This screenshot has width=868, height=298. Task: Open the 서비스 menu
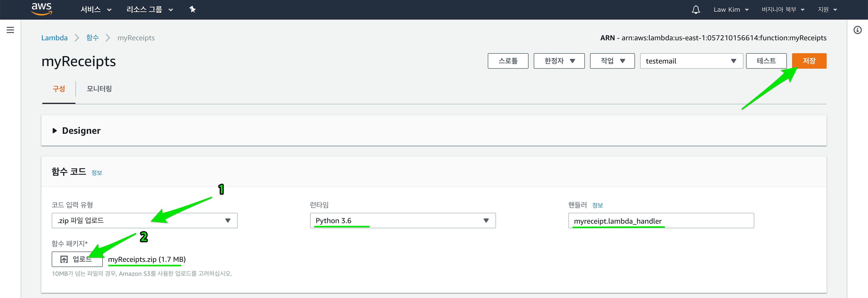point(96,10)
